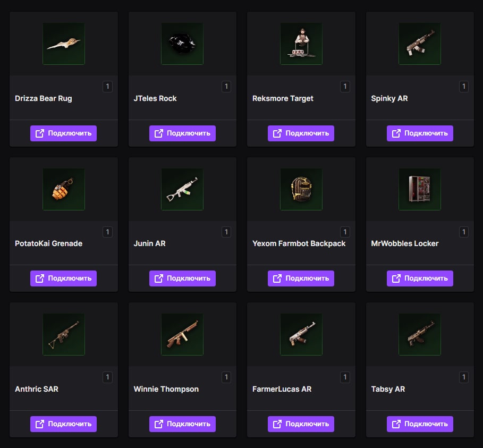Open the MrWobbles Locker item image
Screen dimensions: 483x448
(420, 189)
